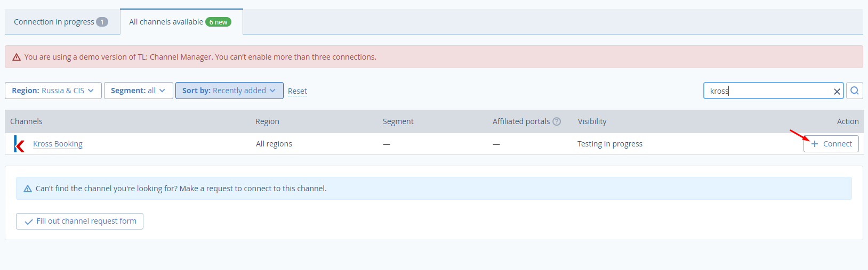Clear the search field with X icon

[x=837, y=92]
